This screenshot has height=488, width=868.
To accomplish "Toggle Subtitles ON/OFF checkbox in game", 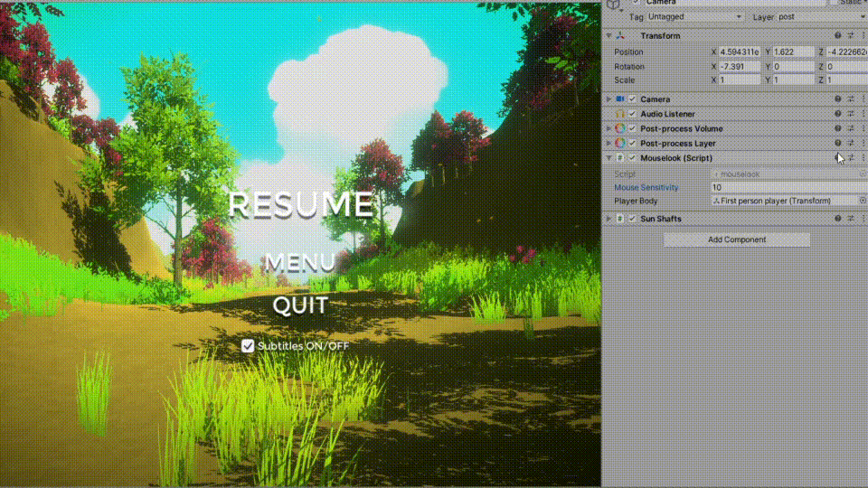I will click(248, 346).
